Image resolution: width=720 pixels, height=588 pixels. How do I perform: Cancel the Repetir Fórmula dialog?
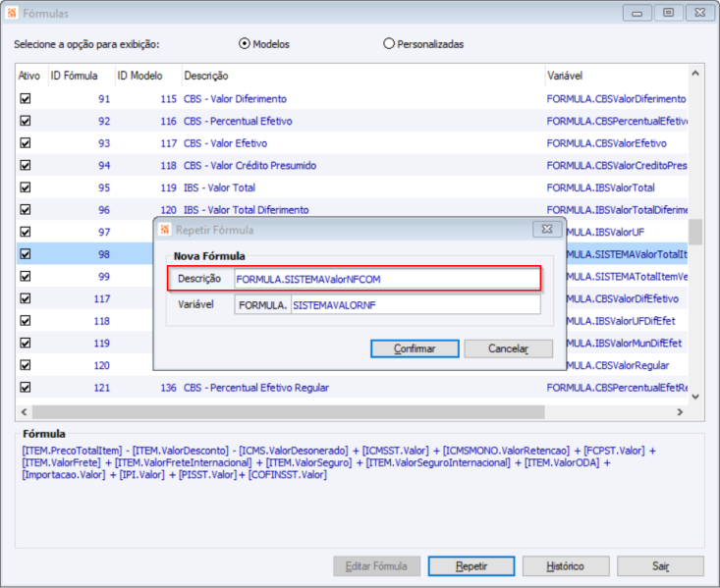click(508, 348)
